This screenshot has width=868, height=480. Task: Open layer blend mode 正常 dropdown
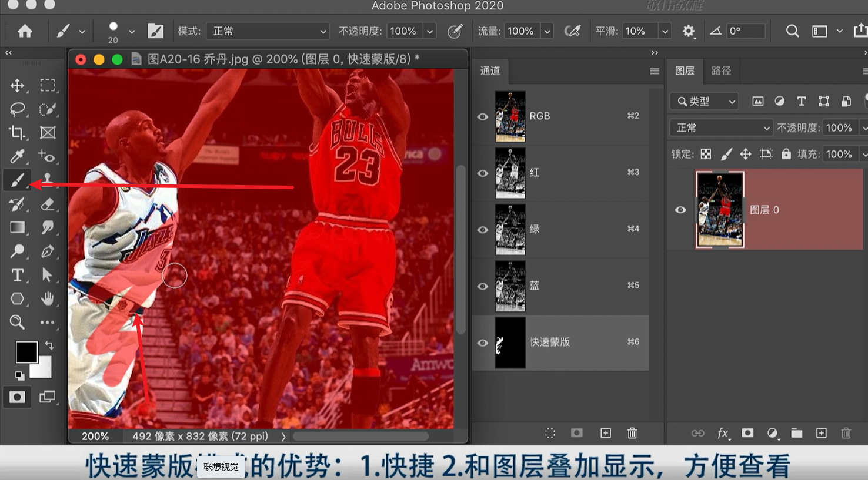click(x=721, y=127)
